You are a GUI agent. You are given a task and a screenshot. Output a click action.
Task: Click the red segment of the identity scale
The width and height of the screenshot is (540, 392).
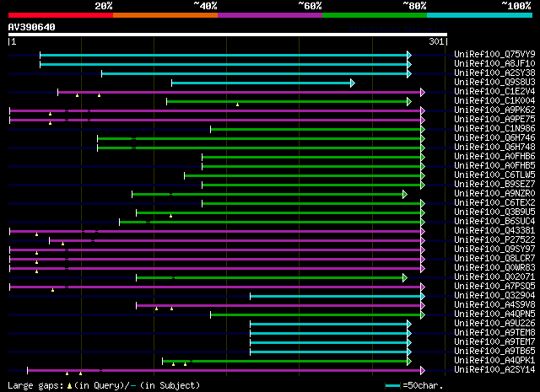pyautogui.click(x=61, y=15)
